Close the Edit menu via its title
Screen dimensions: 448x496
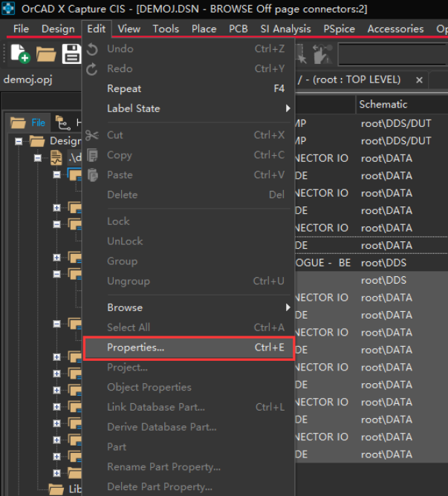pyautogui.click(x=97, y=29)
